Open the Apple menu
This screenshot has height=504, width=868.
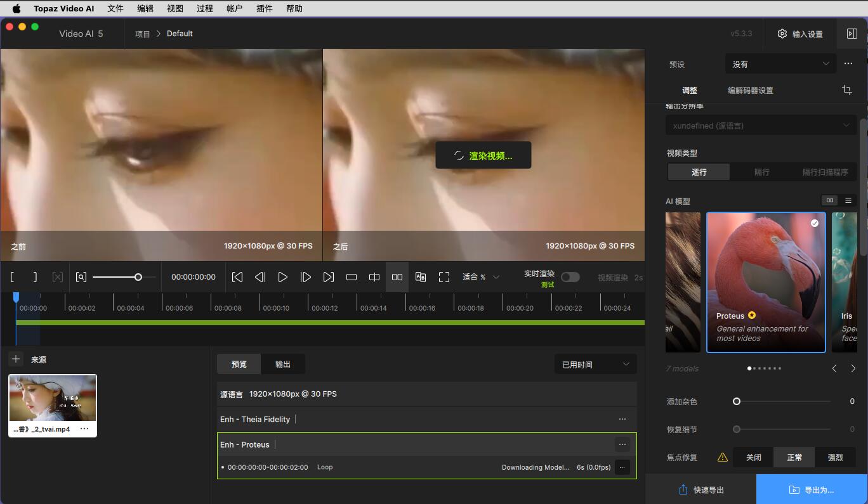pos(16,8)
